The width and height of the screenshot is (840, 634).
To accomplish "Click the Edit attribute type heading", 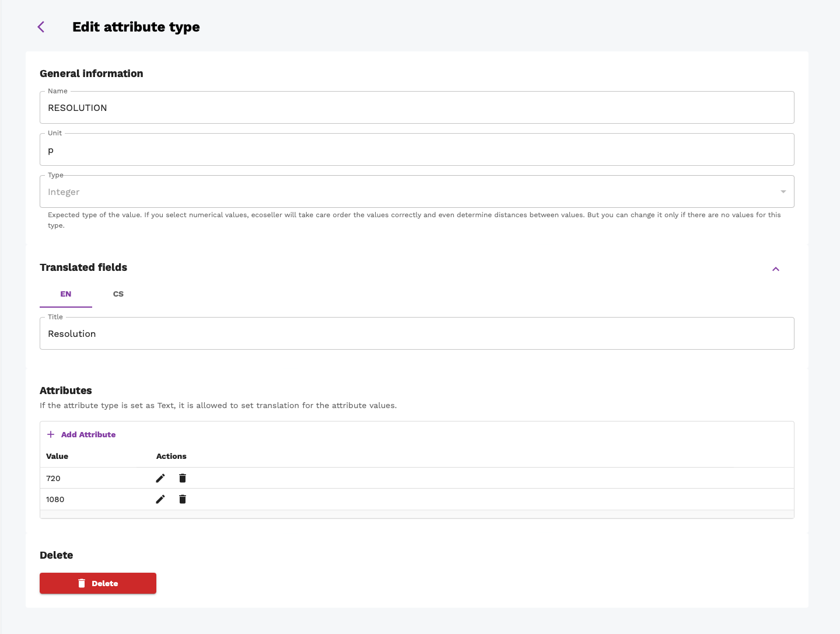I will (x=136, y=27).
